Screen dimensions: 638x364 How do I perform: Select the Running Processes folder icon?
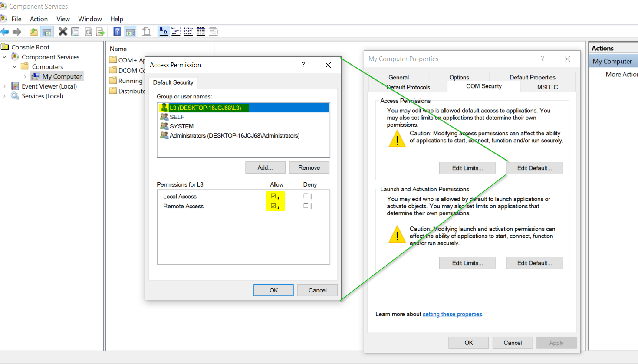click(x=113, y=81)
